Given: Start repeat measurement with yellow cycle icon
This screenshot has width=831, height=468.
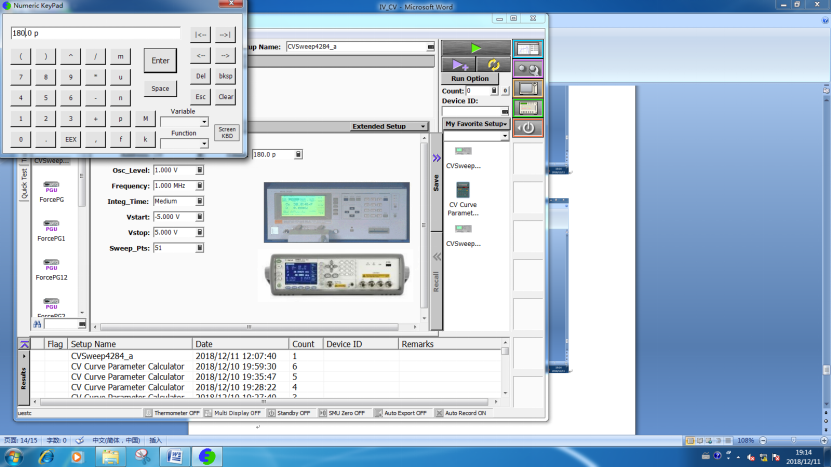Looking at the screenshot, I should coord(493,65).
